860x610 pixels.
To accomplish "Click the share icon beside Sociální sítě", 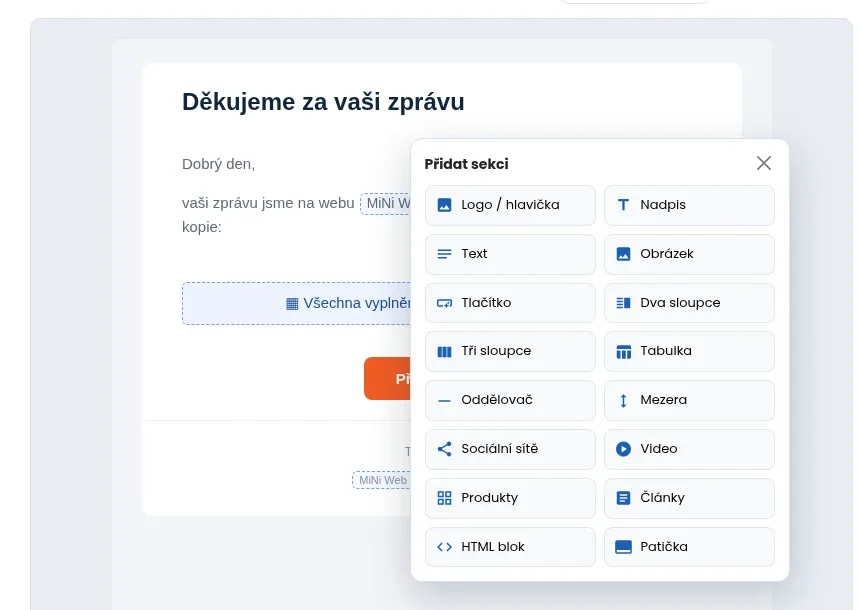I will click(x=444, y=449).
